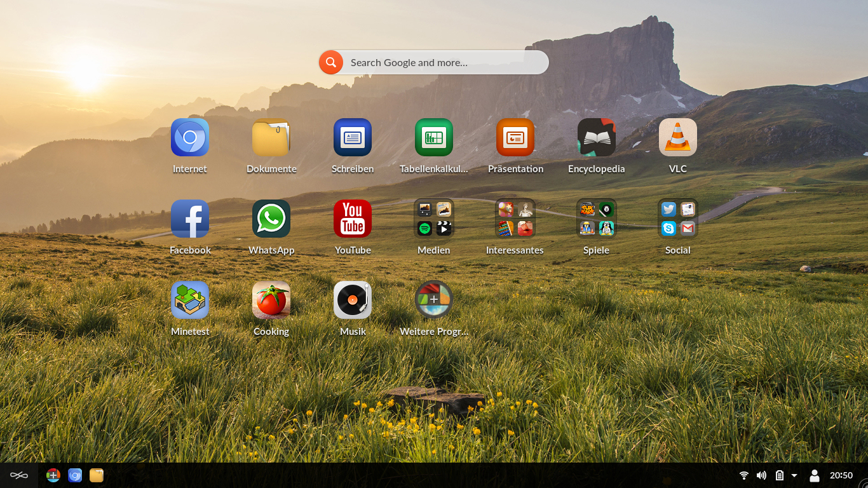Open the volume speaker indicator

pos(761,475)
